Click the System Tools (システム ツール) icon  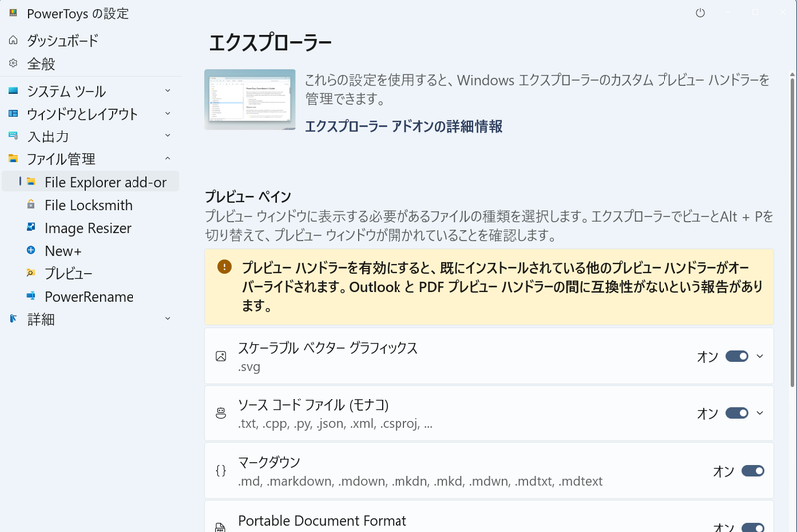(x=13, y=91)
